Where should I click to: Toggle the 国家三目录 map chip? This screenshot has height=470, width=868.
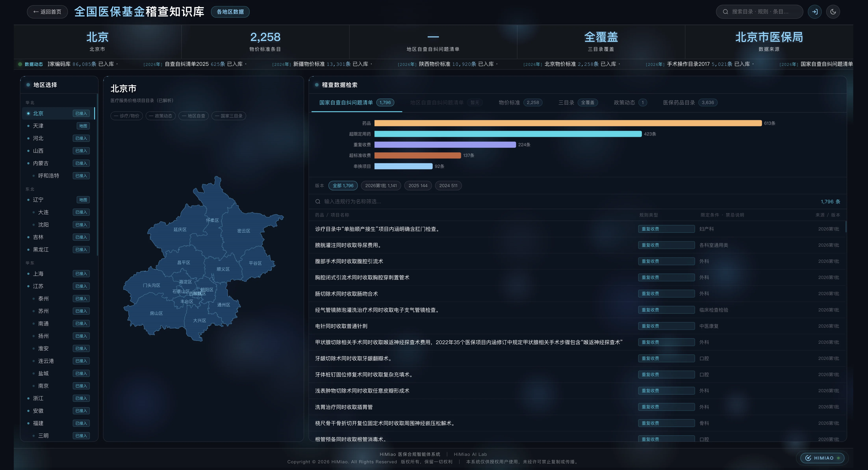tap(229, 116)
